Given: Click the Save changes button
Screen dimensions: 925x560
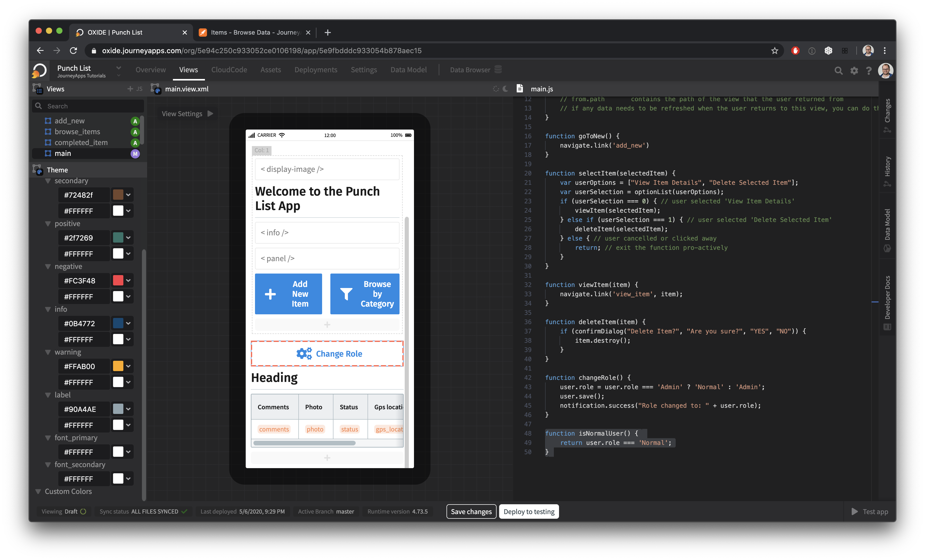Looking at the screenshot, I should pyautogui.click(x=471, y=511).
